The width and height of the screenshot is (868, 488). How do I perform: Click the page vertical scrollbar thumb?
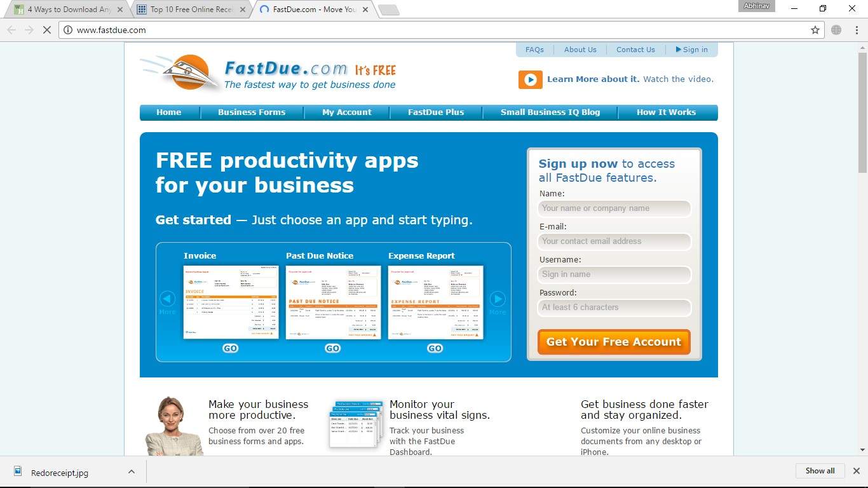tap(862, 112)
